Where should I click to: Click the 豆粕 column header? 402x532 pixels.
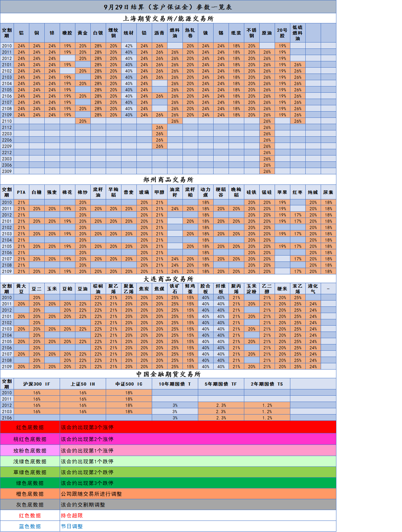[x=67, y=289]
